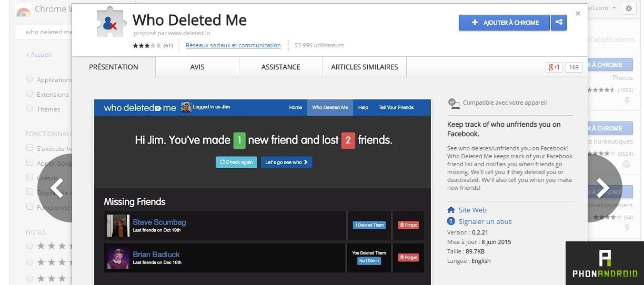This screenshot has width=644, height=285.
Task: Select the Applications radio button
Action: (30, 79)
